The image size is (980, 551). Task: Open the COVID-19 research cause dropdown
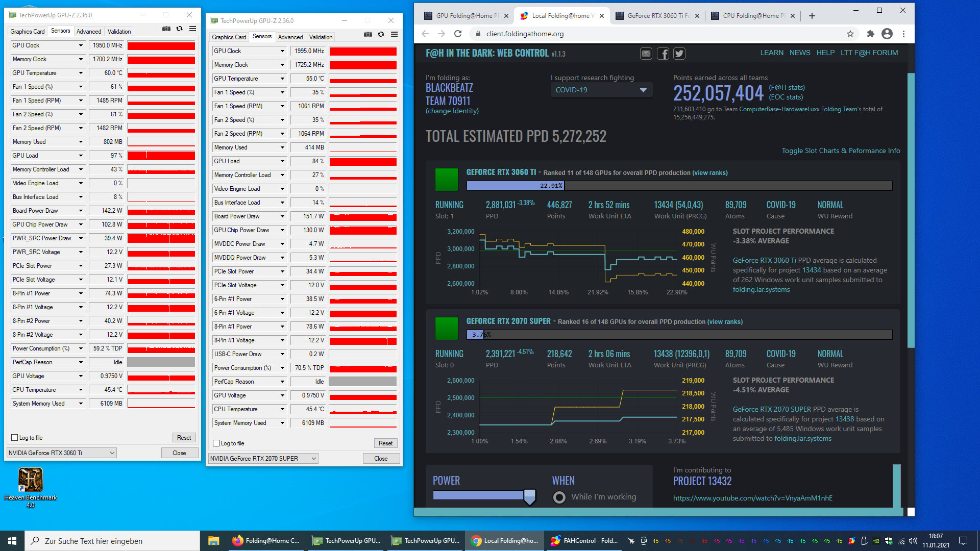pyautogui.click(x=601, y=90)
